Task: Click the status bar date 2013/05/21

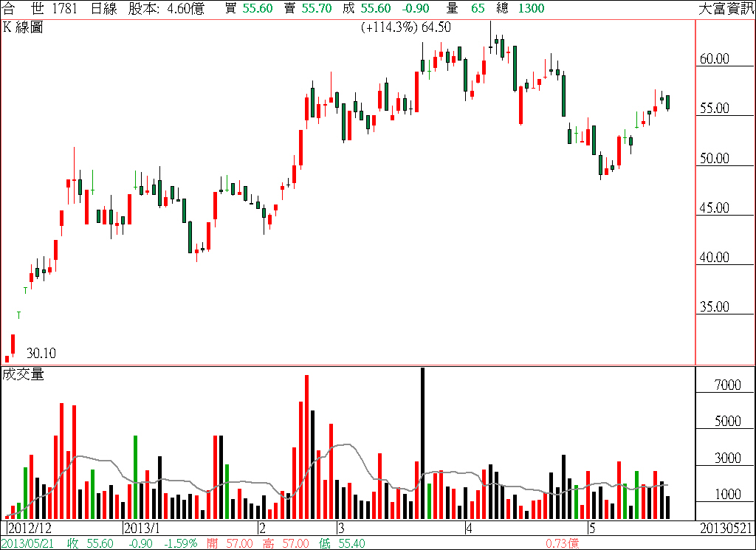Action: click(27, 544)
